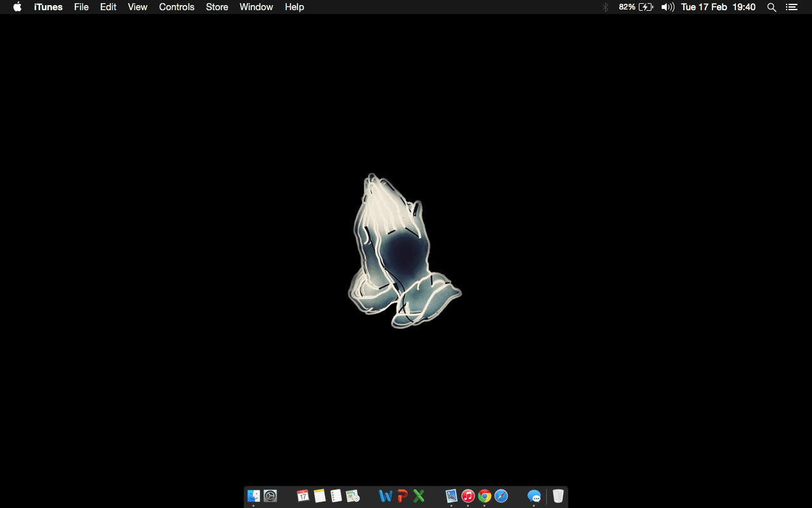Open the Maps app in the Dock

coord(353,496)
